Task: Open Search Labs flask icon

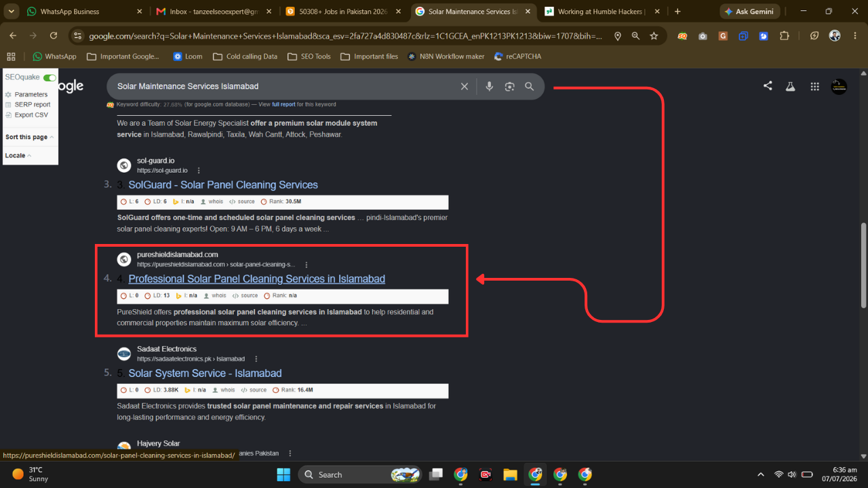Action: click(790, 86)
